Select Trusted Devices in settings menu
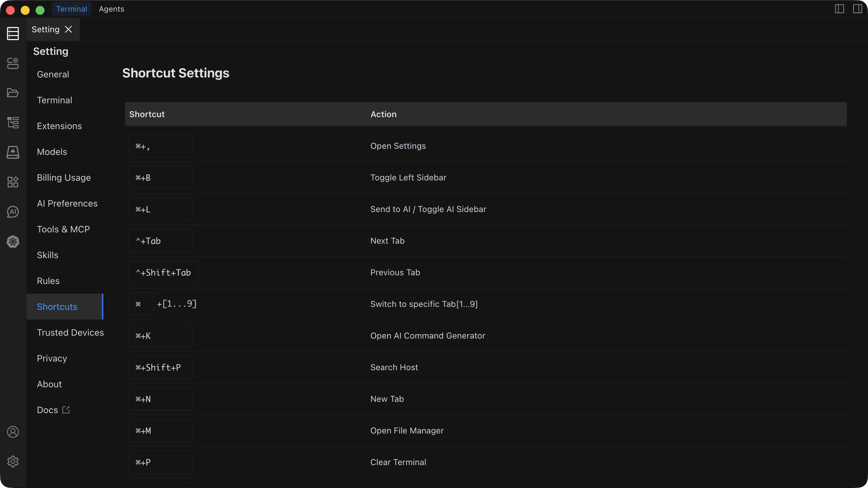Screen dimensions: 868x488 (x=70, y=332)
